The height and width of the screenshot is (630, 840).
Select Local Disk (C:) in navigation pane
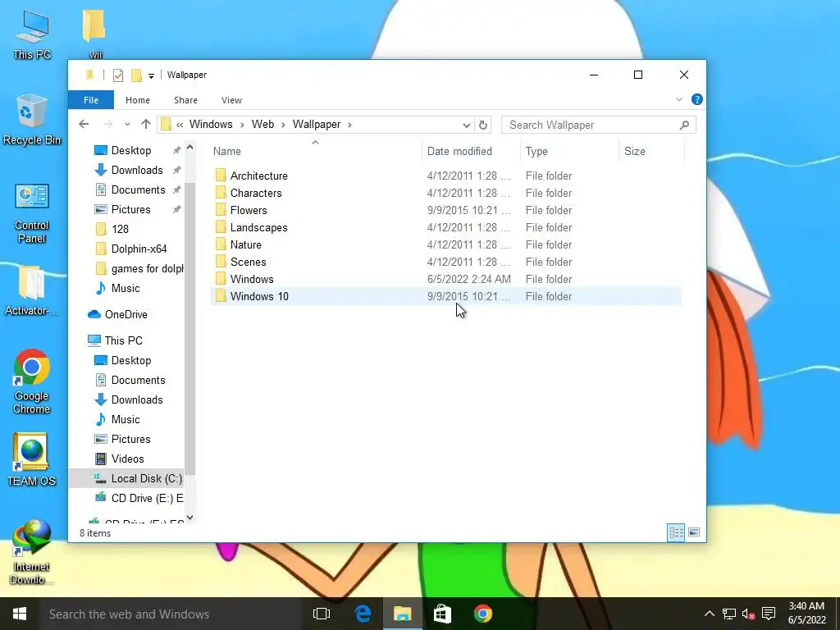pos(126,478)
